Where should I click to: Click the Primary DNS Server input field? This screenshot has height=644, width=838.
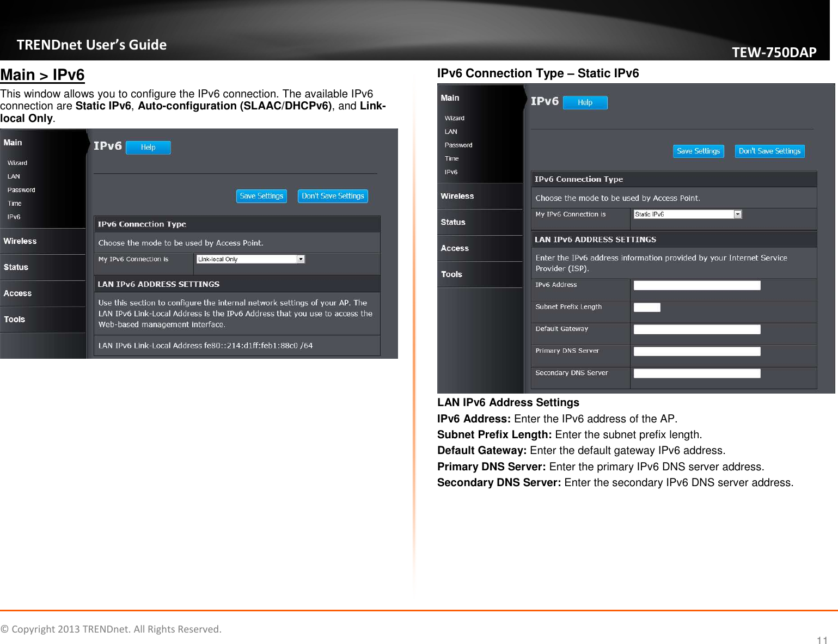click(697, 352)
